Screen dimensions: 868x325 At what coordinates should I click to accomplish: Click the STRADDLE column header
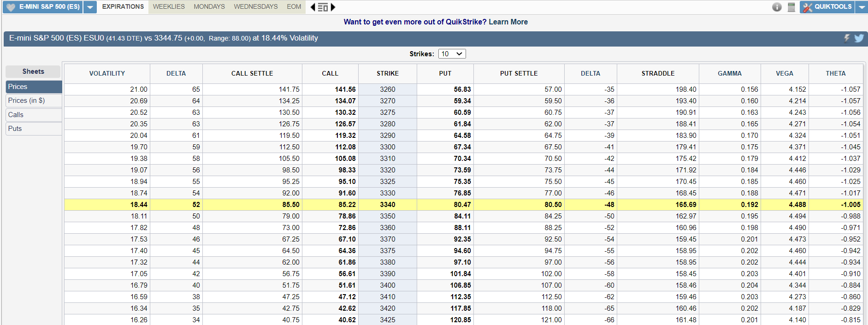658,73
